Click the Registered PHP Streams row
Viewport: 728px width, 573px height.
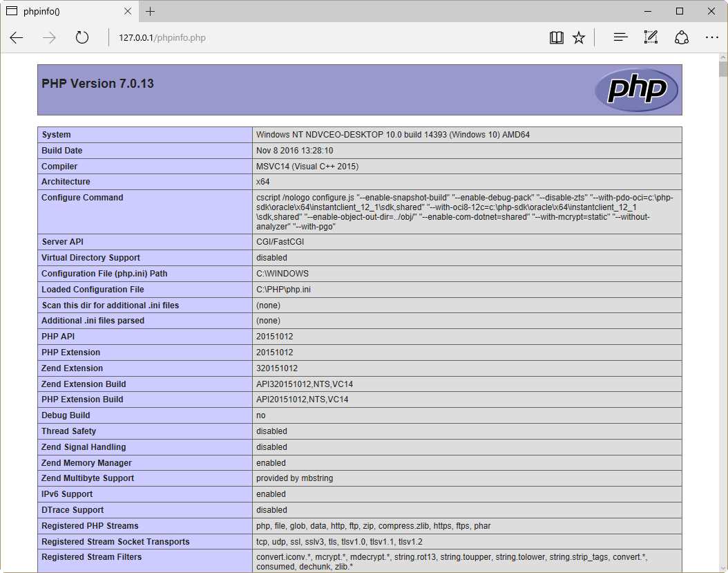point(90,525)
